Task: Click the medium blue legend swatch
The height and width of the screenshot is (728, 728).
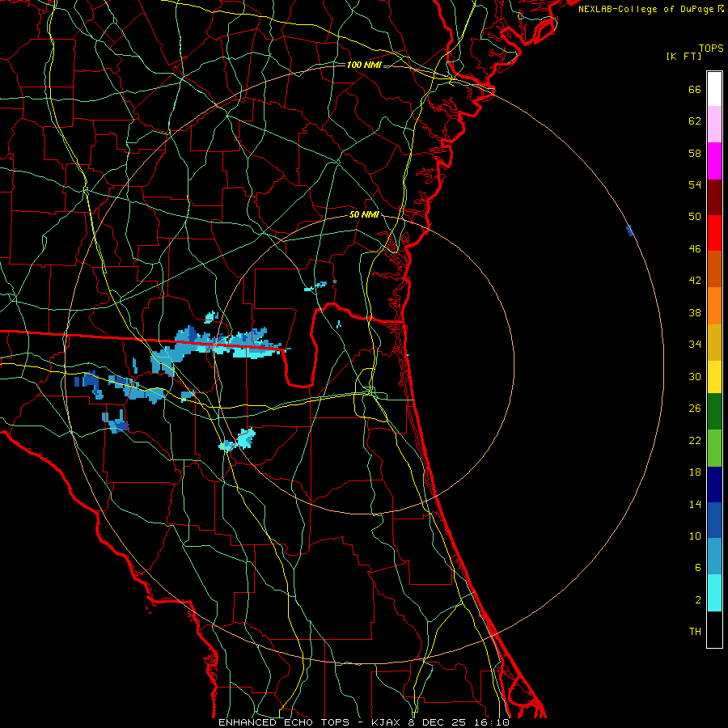Action: 714,520
